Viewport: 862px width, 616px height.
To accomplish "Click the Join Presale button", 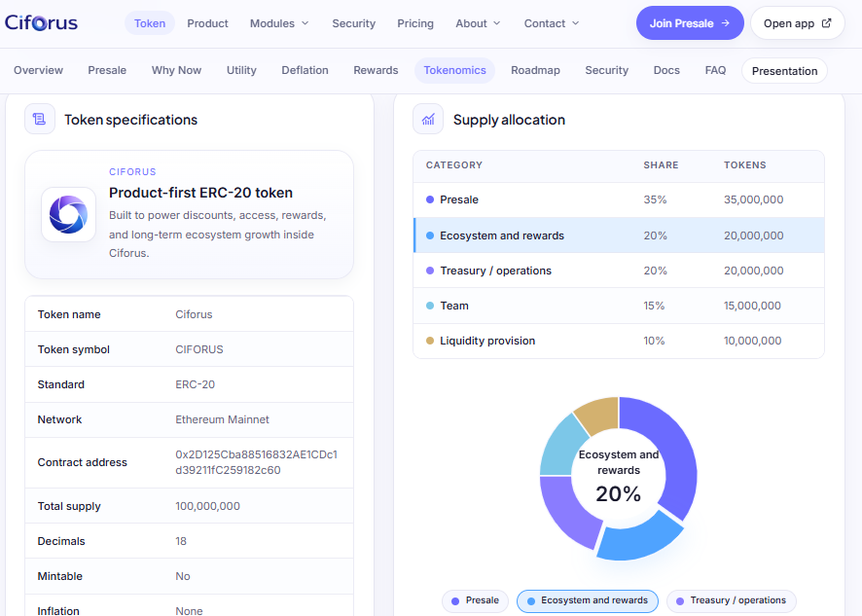I will click(690, 23).
